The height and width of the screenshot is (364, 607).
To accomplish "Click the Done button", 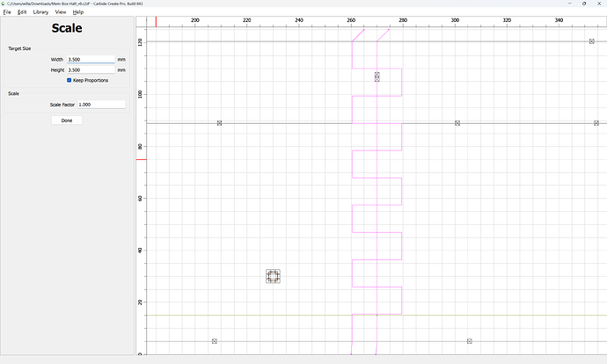I will (x=67, y=120).
